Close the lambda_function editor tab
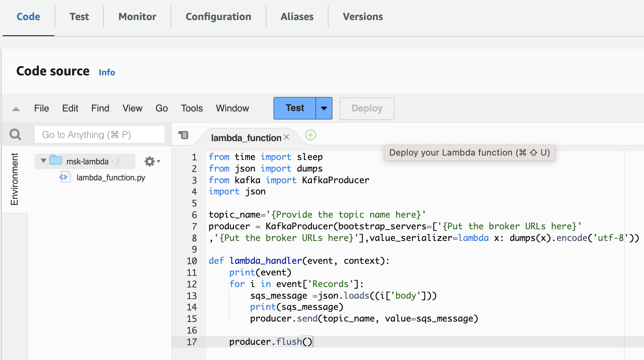644x360 pixels. (286, 137)
